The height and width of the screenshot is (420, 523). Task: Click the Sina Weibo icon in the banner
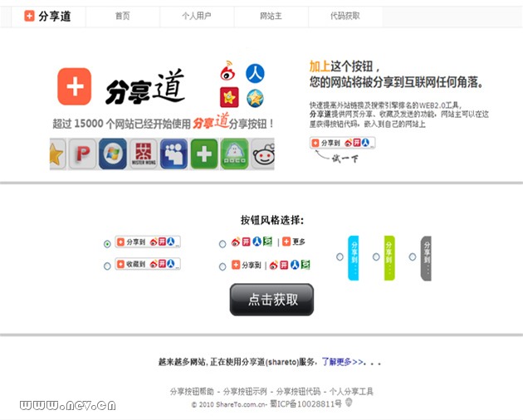pos(228,71)
